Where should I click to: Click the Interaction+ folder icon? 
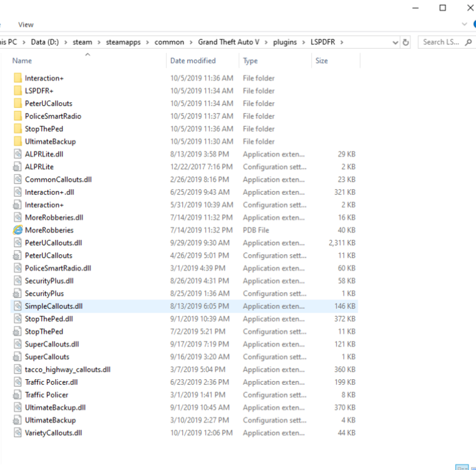[18, 78]
